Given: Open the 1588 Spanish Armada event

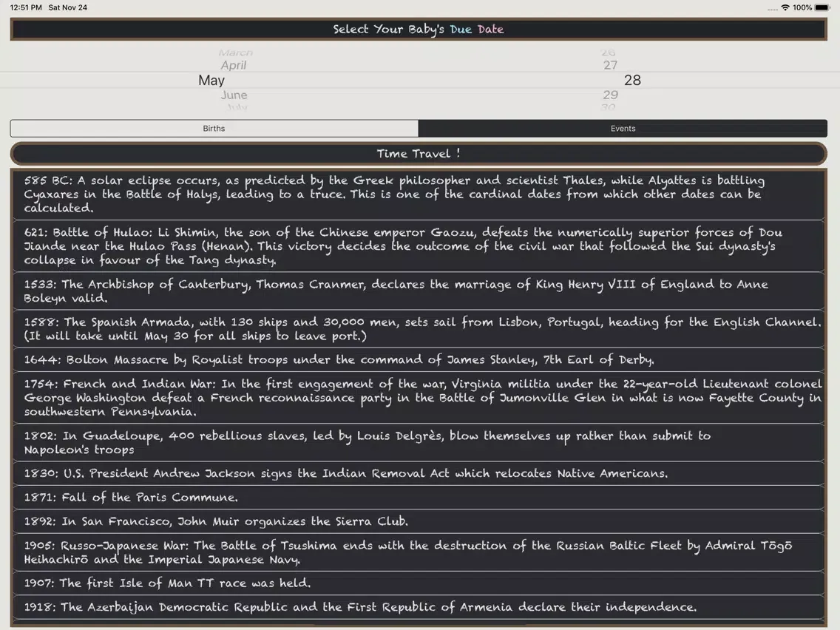Looking at the screenshot, I should (419, 329).
